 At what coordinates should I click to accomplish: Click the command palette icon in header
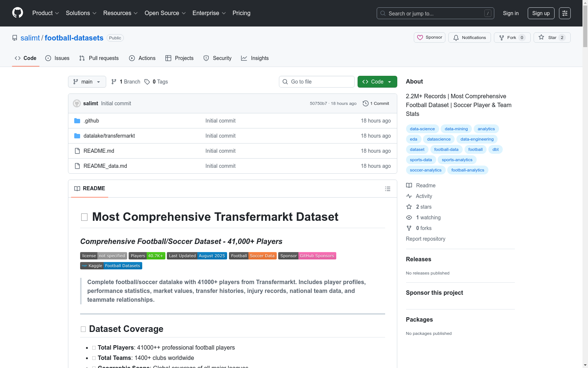coord(565,13)
